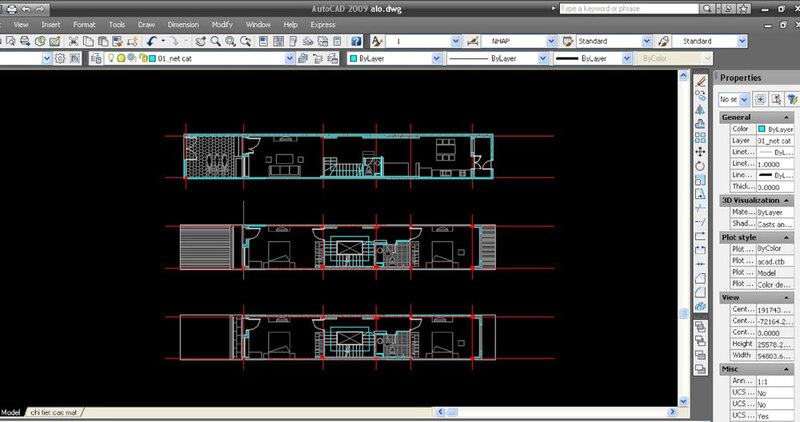Image resolution: width=800 pixels, height=422 pixels.
Task: Select the Offset tool
Action: pos(701,123)
